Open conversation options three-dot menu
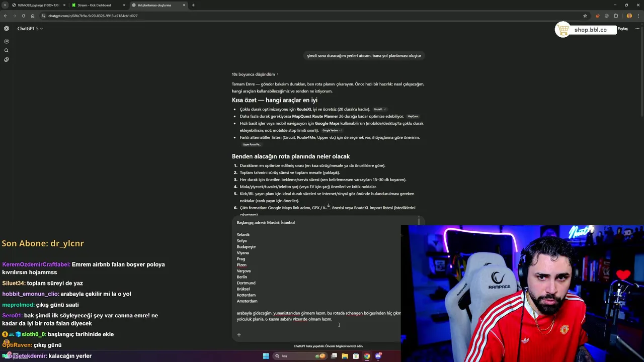 click(x=637, y=29)
